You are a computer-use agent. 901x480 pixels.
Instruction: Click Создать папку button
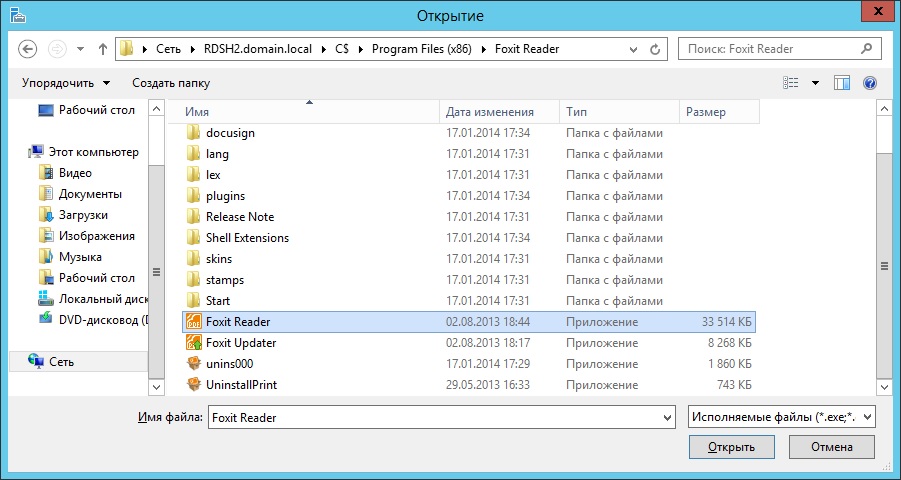click(x=171, y=83)
